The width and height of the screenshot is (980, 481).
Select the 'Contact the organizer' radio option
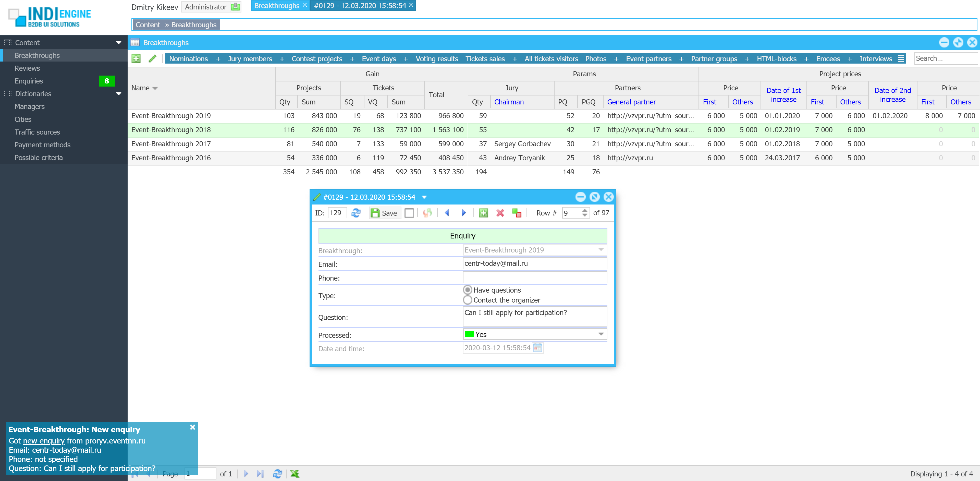tap(468, 300)
